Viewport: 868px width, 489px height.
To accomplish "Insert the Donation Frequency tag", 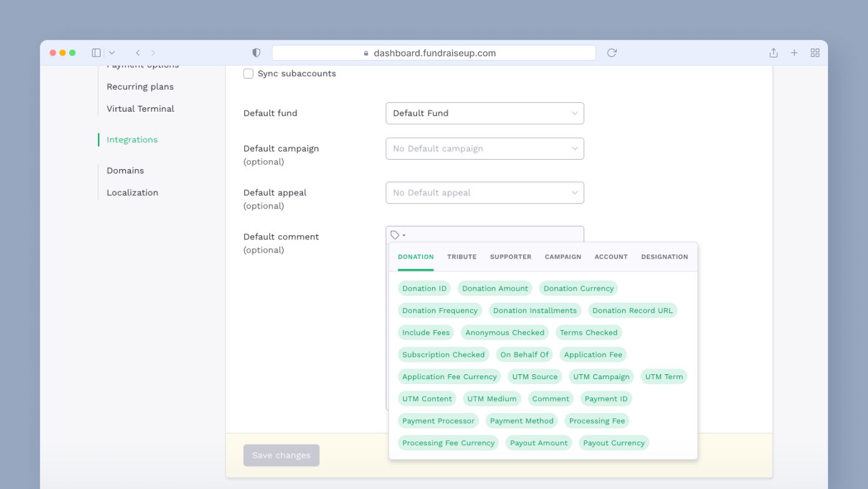I will pyautogui.click(x=440, y=311).
